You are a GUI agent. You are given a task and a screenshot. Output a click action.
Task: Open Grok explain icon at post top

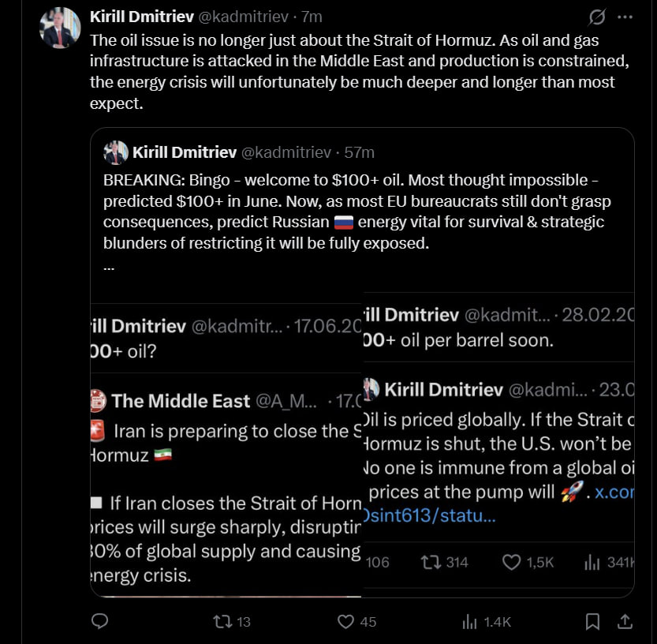(x=597, y=17)
